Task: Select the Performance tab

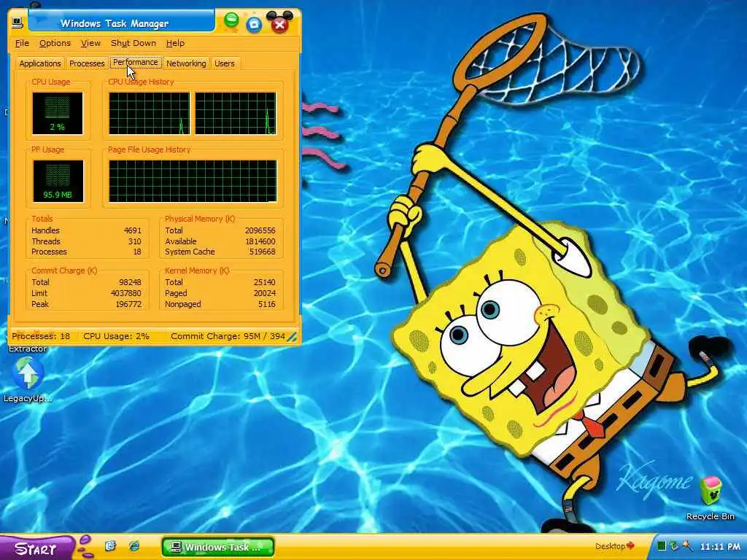Action: tap(135, 63)
